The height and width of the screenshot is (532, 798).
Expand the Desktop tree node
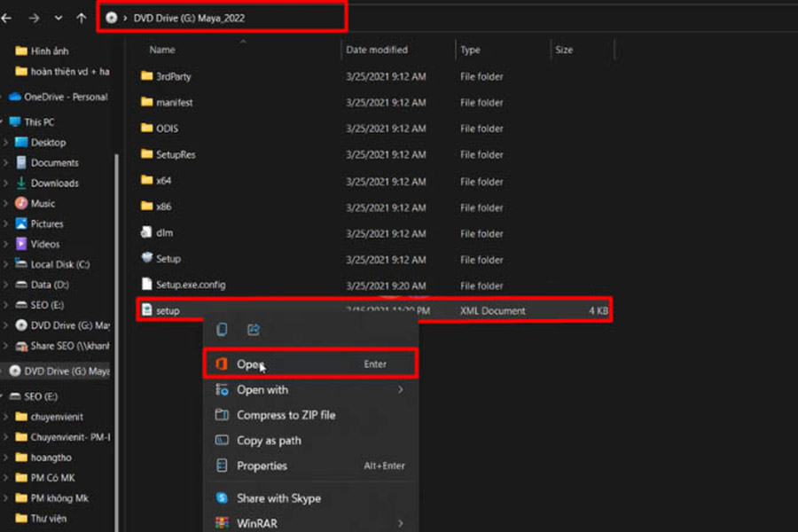tap(5, 143)
